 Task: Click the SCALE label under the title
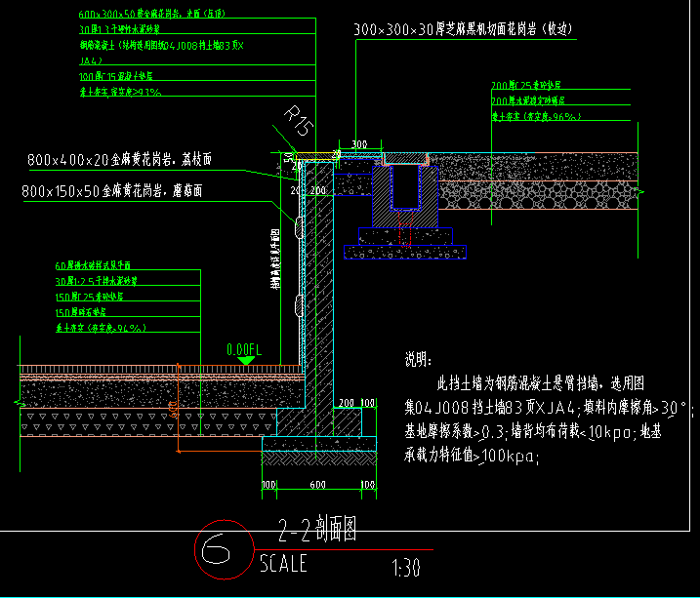pyautogui.click(x=283, y=563)
